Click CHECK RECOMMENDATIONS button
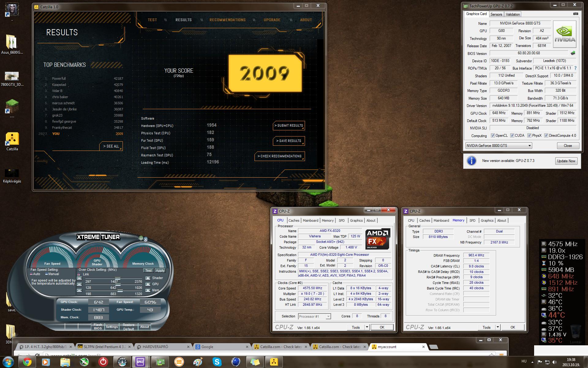The width and height of the screenshot is (588, 368). pyautogui.click(x=280, y=156)
